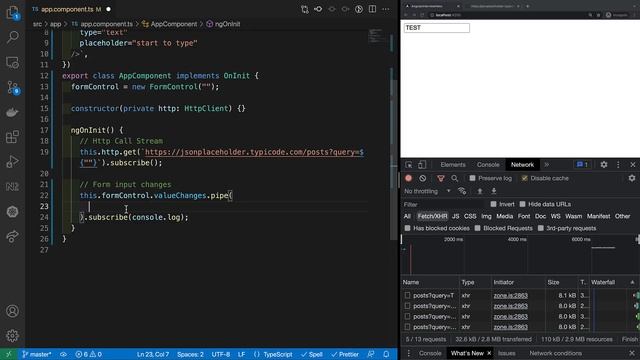Open DevTools settings gear

point(604,164)
